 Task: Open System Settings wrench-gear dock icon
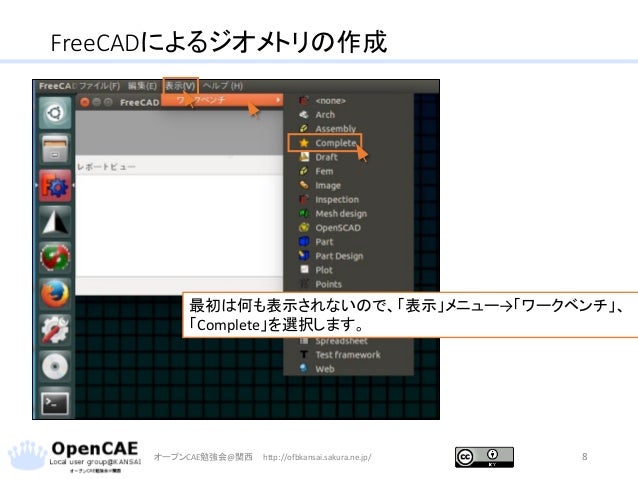coord(55,330)
